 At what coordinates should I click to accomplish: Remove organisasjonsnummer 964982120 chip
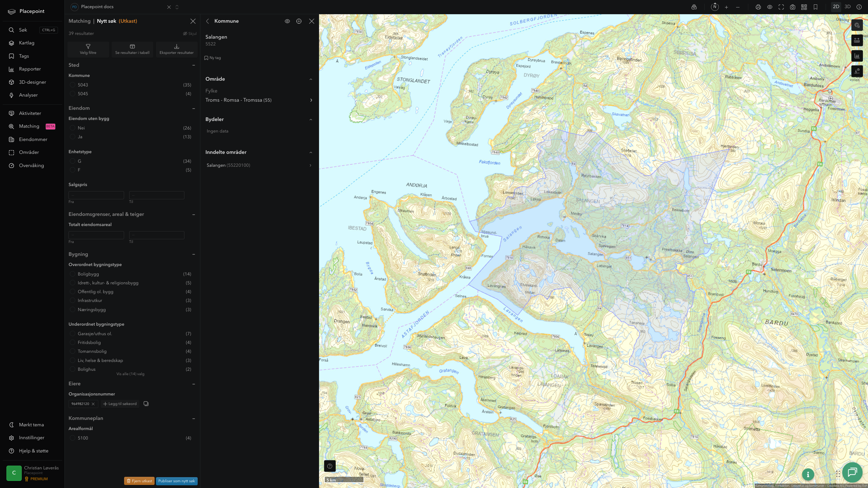[93, 404]
